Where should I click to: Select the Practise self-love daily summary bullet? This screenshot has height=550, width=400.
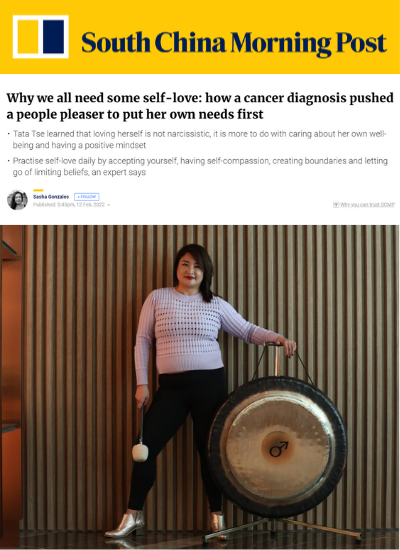[x=200, y=166]
